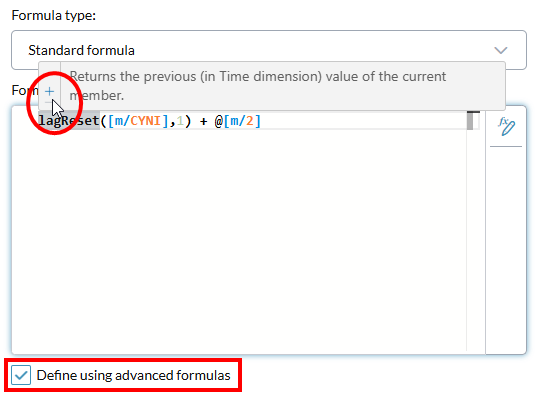Screen dimensions: 539x408
Task: Click the numeric argument 1 in lagReset
Action: [180, 121]
